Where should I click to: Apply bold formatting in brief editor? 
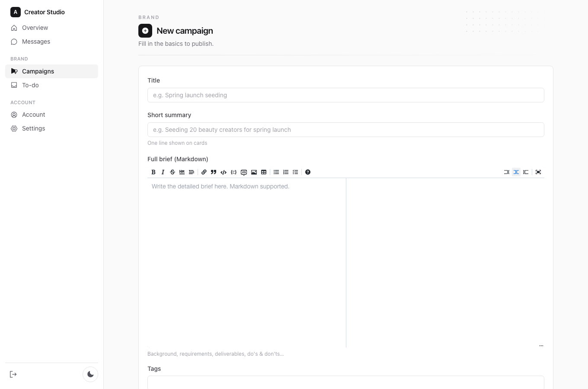click(153, 172)
